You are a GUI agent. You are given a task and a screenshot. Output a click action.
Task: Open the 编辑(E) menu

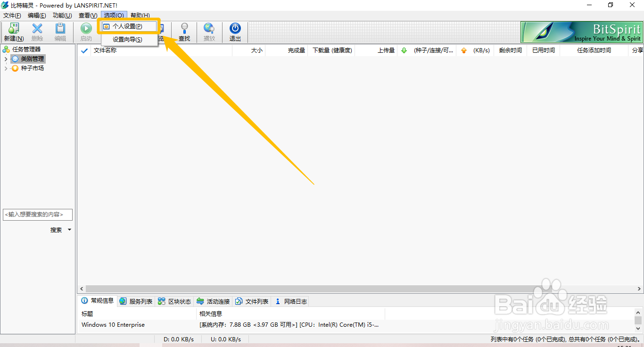(37, 16)
